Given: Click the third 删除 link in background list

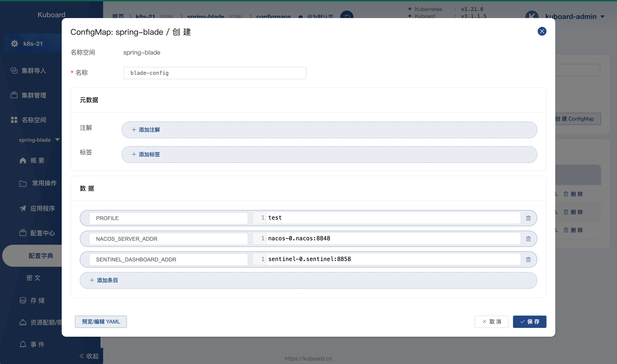Looking at the screenshot, I should (x=573, y=230).
